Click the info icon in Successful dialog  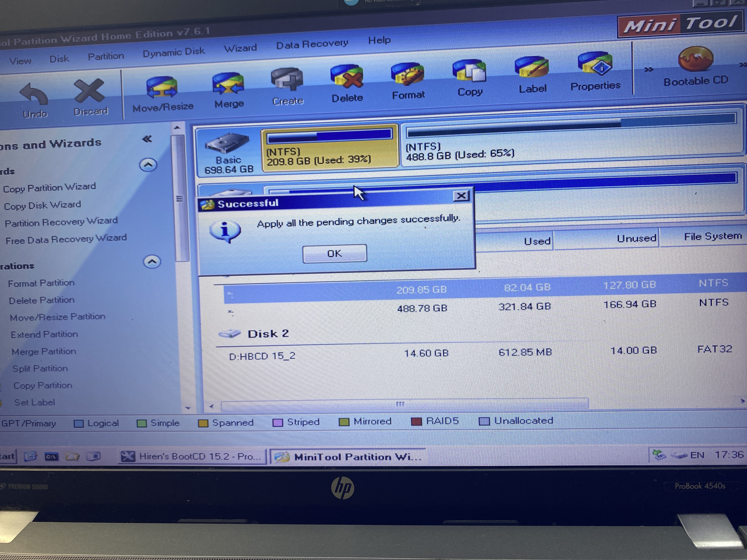coord(225,231)
